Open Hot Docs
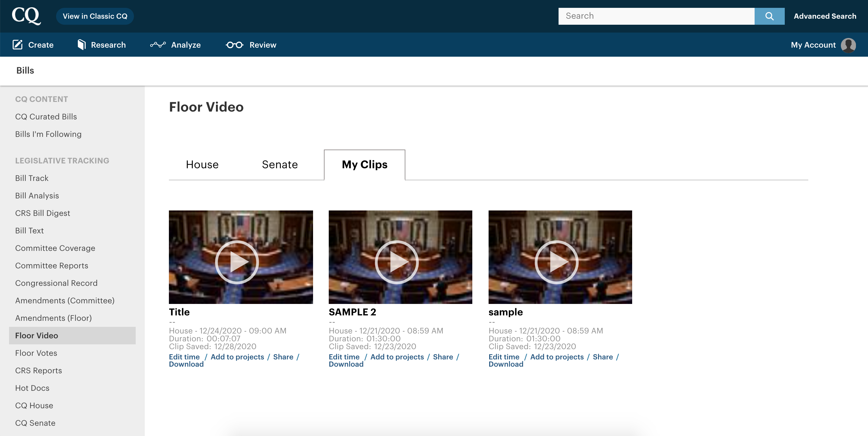 point(32,388)
